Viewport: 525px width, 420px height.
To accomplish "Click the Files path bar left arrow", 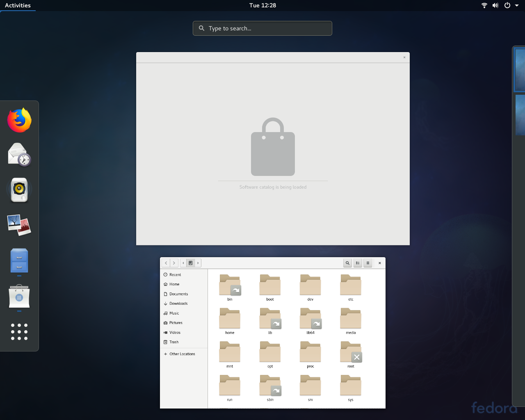I will pyautogui.click(x=183, y=263).
